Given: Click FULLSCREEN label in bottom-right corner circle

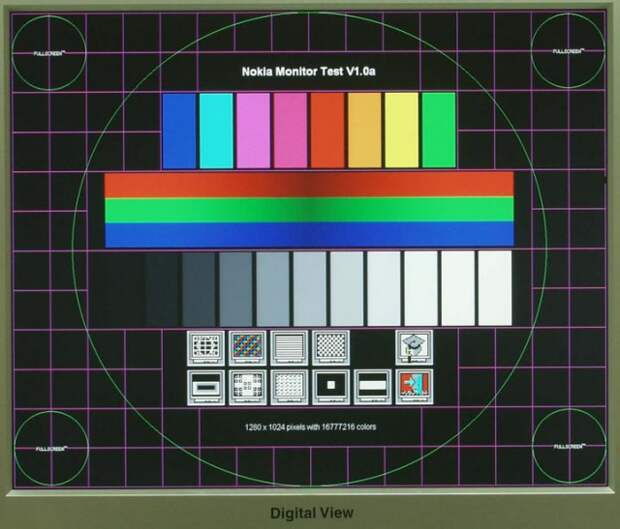Looking at the screenshot, I should click(x=569, y=446).
